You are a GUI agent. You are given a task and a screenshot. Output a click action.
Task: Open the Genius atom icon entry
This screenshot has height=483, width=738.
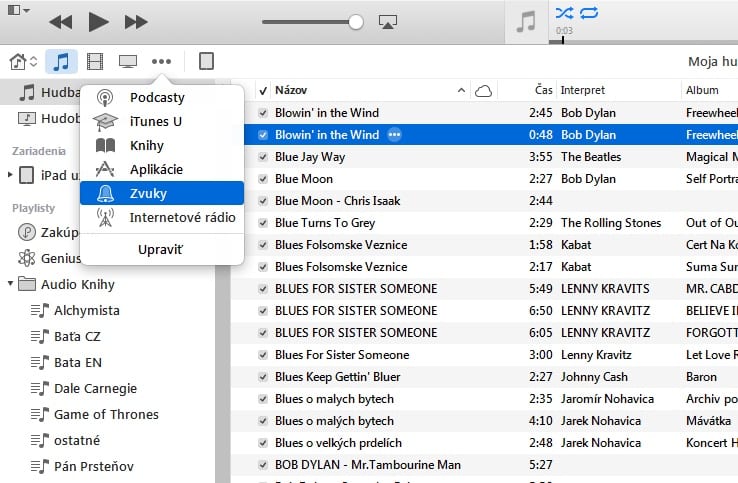pos(26,258)
